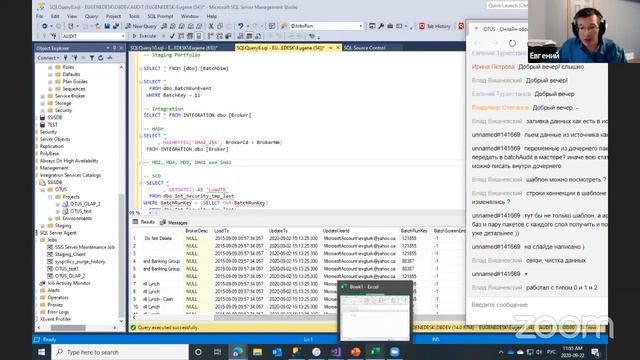
Task: Open the JobsRun find combo box
Action: click(x=327, y=26)
